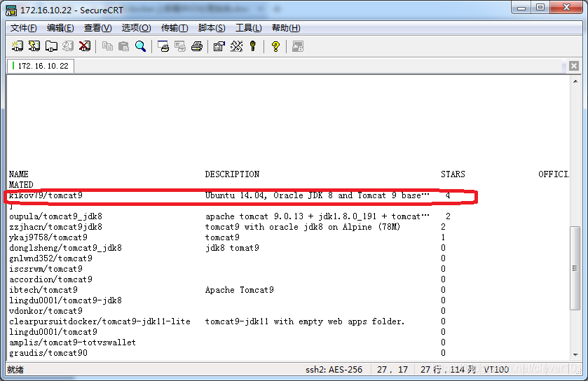The width and height of the screenshot is (588, 381).
Task: Click the gnlwnd352/tomcat9 entry
Action: pos(50,258)
